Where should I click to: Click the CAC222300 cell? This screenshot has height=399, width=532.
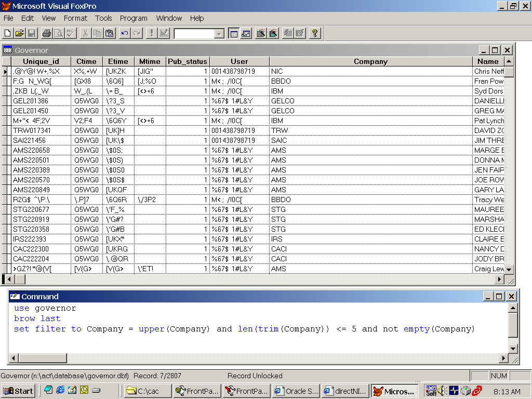pos(41,249)
